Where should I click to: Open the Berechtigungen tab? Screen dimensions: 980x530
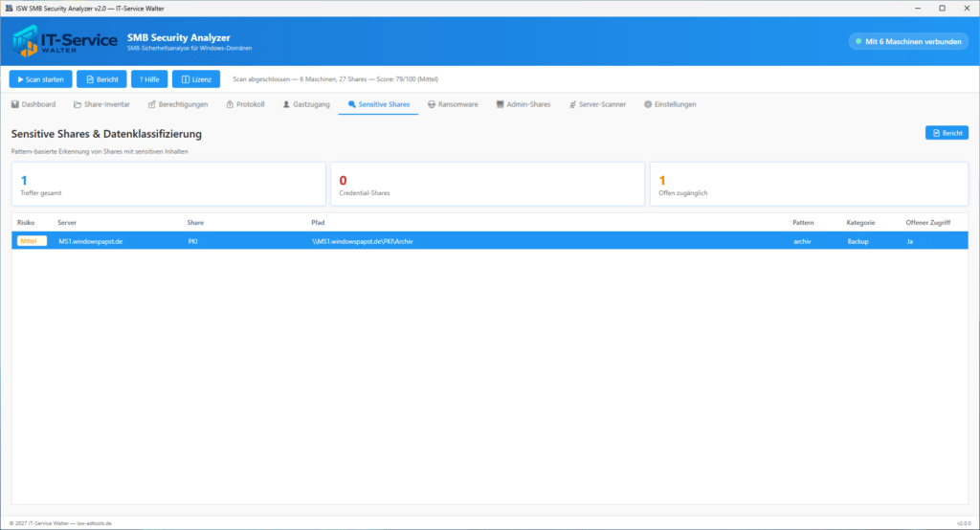click(x=178, y=104)
